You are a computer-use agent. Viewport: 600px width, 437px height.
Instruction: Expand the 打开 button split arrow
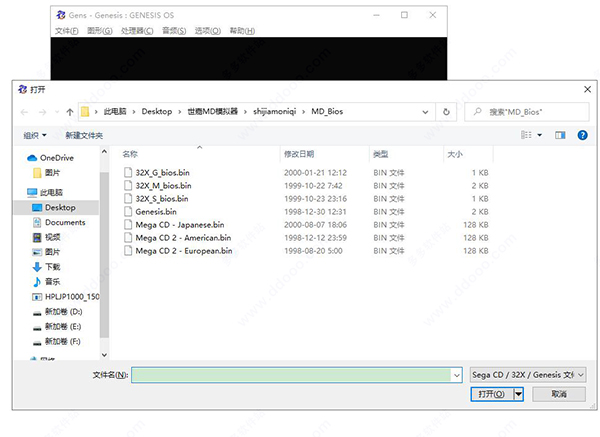pos(518,394)
